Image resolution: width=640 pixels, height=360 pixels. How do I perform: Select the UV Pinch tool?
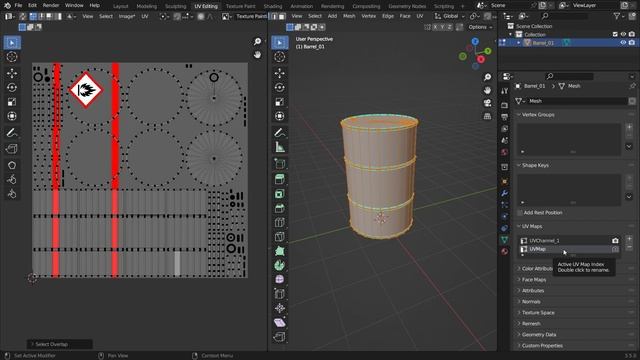coord(12,193)
